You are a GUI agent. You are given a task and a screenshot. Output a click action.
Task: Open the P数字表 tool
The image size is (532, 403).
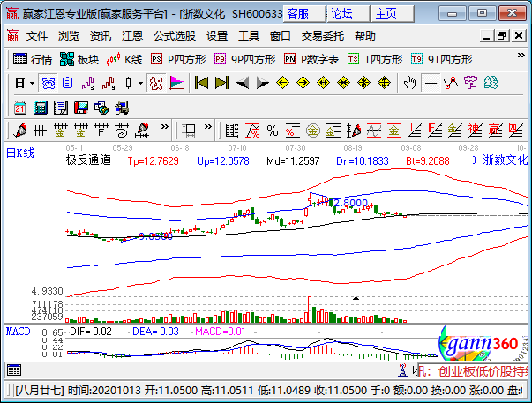coord(311,59)
